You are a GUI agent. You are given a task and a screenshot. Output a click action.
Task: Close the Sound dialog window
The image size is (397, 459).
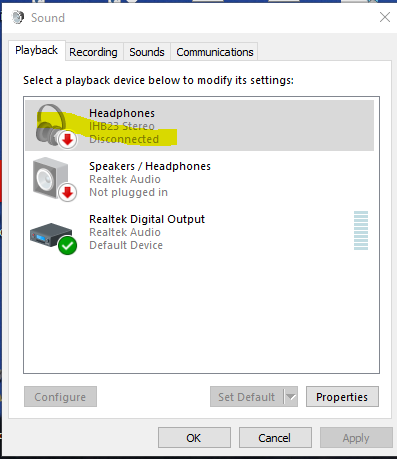(385, 17)
